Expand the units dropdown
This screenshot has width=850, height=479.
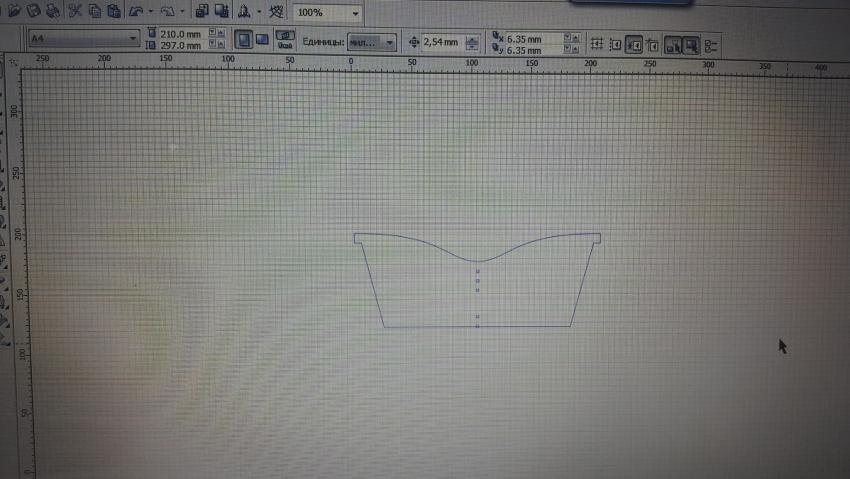point(388,42)
